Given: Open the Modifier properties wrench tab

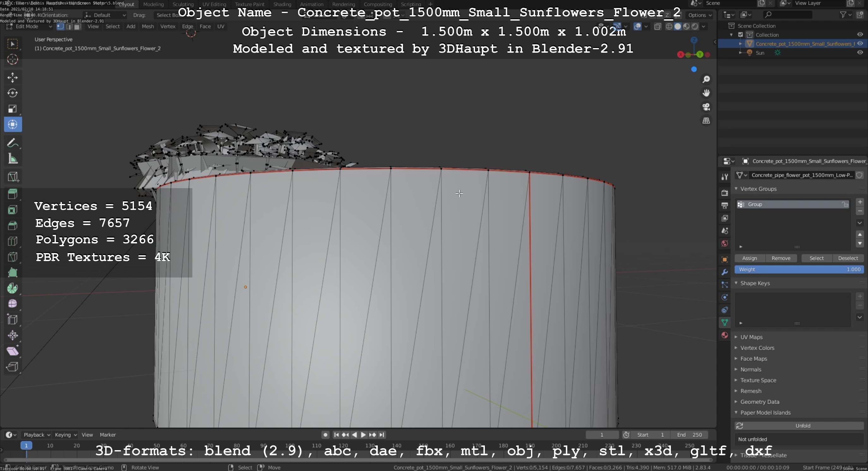Looking at the screenshot, I should 725,272.
